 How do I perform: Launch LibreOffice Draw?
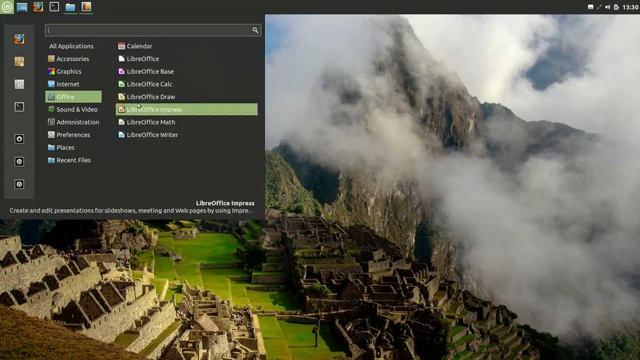click(147, 97)
